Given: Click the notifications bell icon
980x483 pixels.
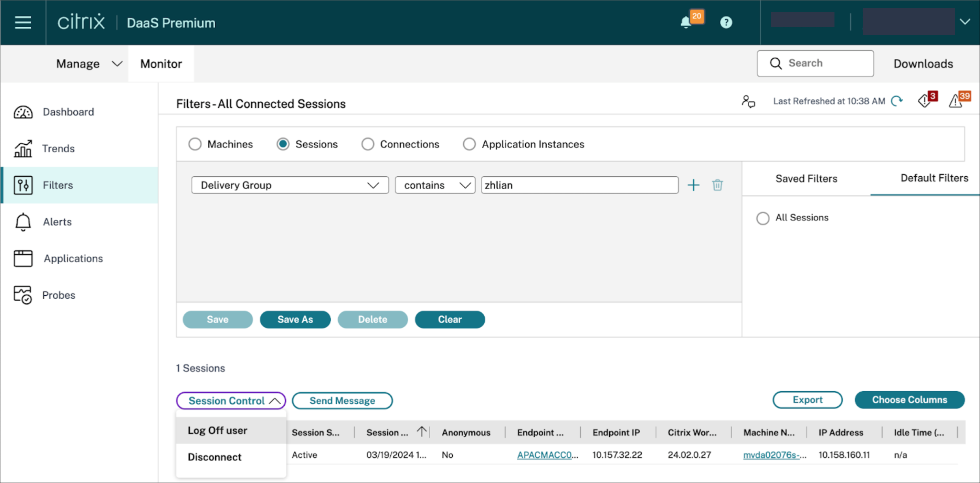Looking at the screenshot, I should [686, 22].
